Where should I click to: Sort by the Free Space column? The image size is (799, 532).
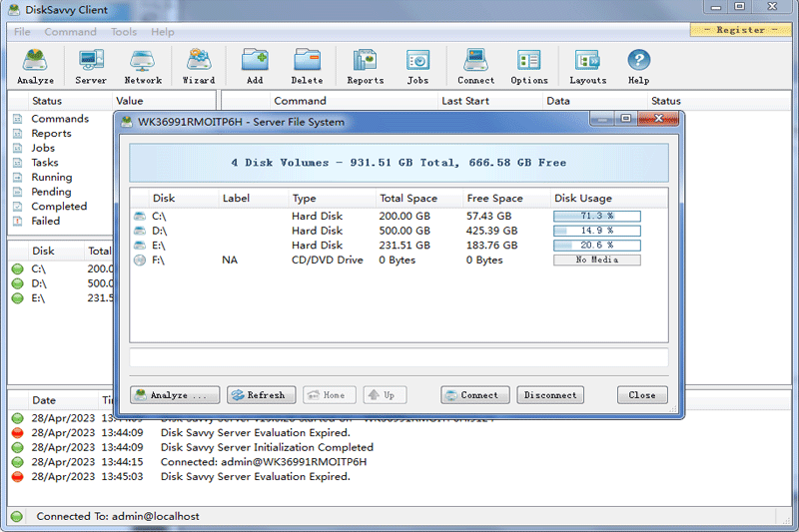[506, 198]
